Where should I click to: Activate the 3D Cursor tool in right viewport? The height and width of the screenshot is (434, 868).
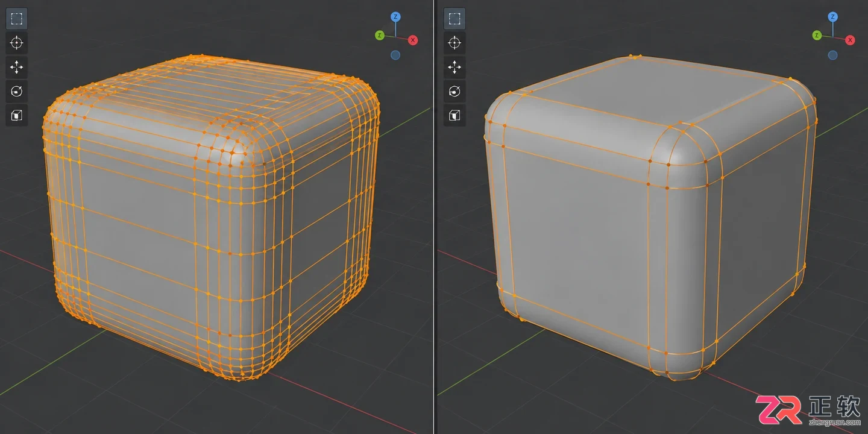tap(454, 43)
